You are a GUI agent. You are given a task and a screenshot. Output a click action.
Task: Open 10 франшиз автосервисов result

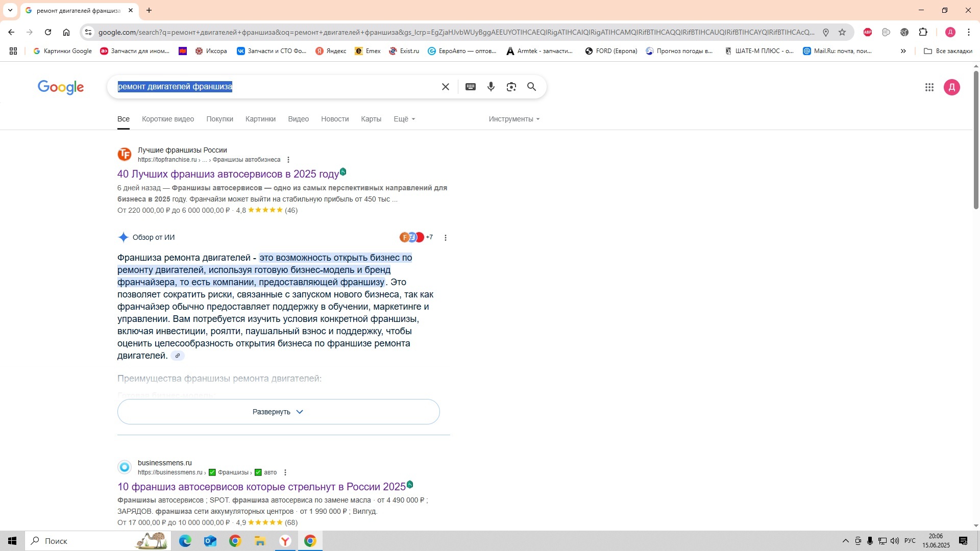click(x=261, y=487)
